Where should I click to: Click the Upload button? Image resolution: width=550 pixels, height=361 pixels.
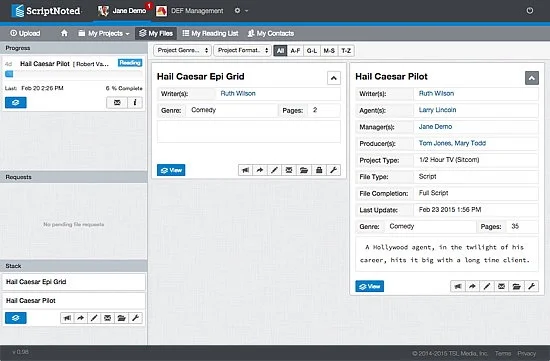click(25, 33)
